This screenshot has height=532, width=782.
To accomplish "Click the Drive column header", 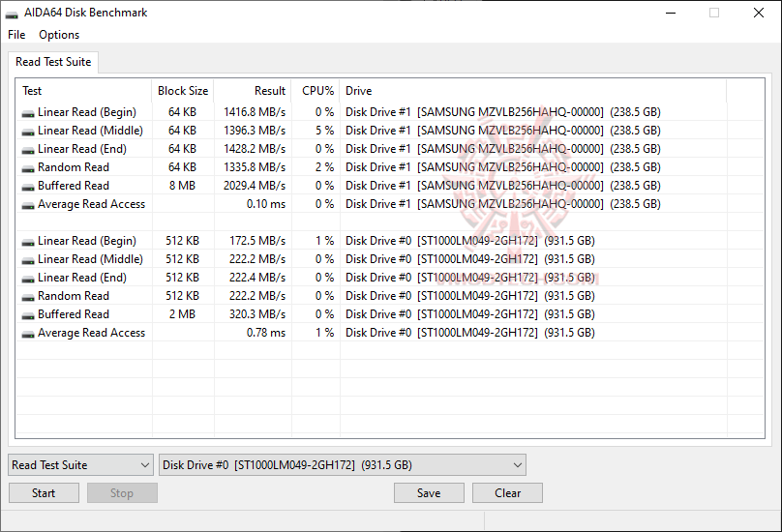I will click(533, 91).
